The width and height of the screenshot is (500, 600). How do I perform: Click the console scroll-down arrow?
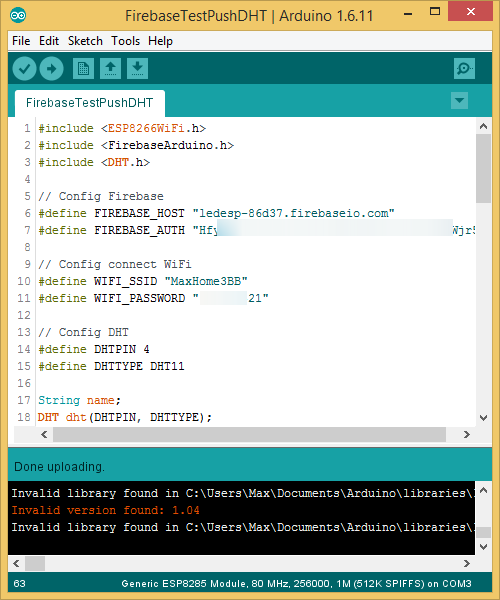tap(484, 547)
